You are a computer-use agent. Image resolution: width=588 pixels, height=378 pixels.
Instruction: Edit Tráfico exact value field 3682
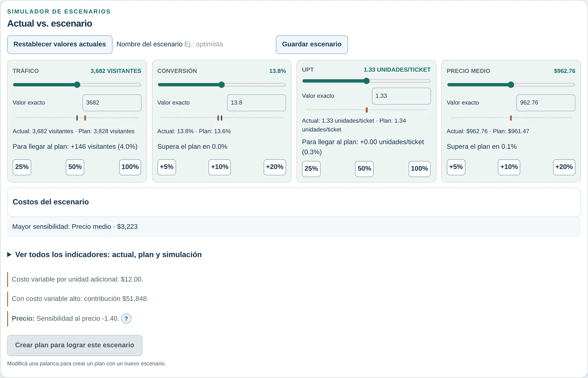pos(112,103)
